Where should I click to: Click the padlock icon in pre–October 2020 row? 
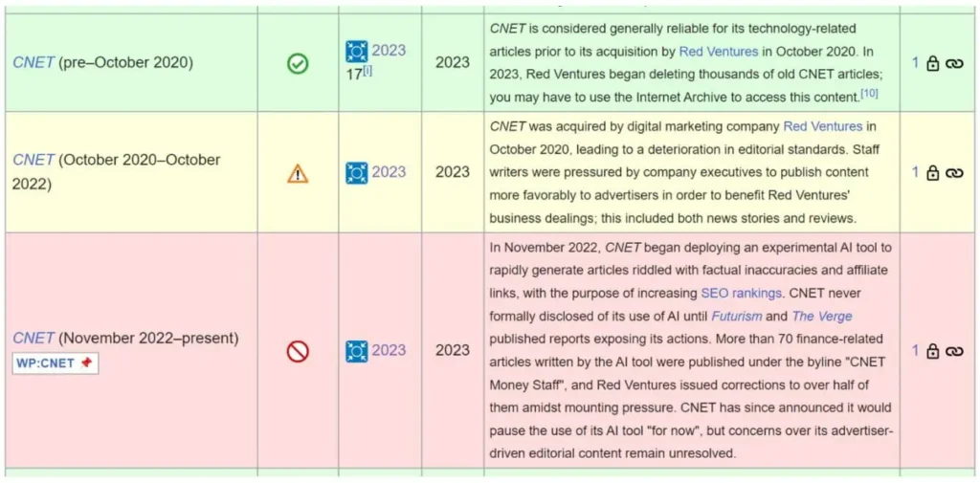[x=932, y=63]
